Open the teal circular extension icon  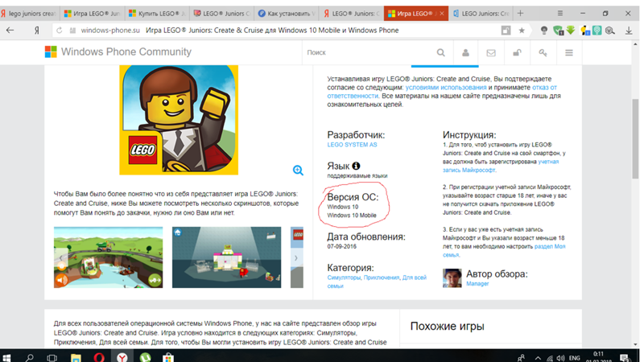point(597,31)
